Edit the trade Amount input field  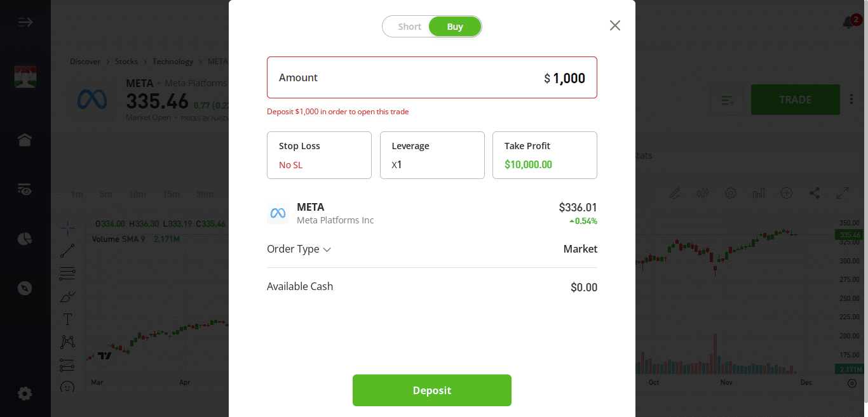(432, 77)
